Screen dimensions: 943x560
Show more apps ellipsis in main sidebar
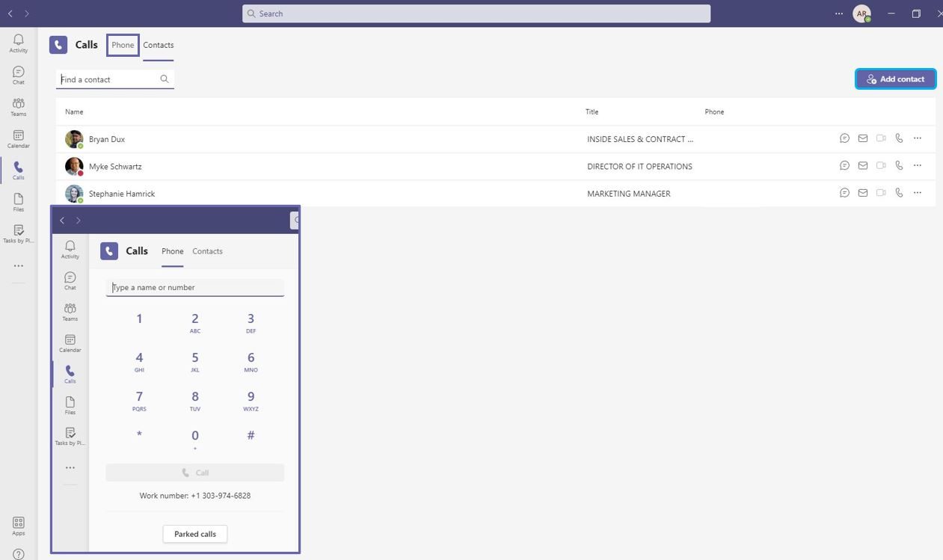tap(19, 265)
